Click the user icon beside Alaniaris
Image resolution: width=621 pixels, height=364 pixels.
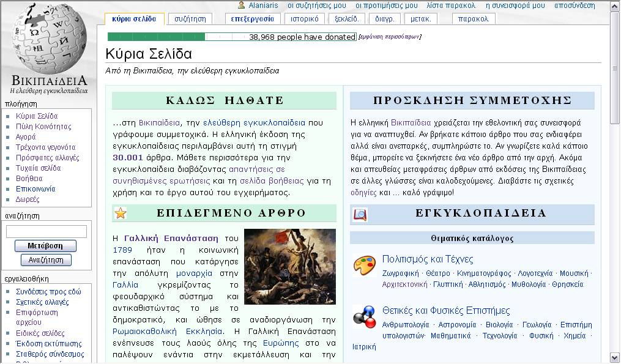pos(241,5)
